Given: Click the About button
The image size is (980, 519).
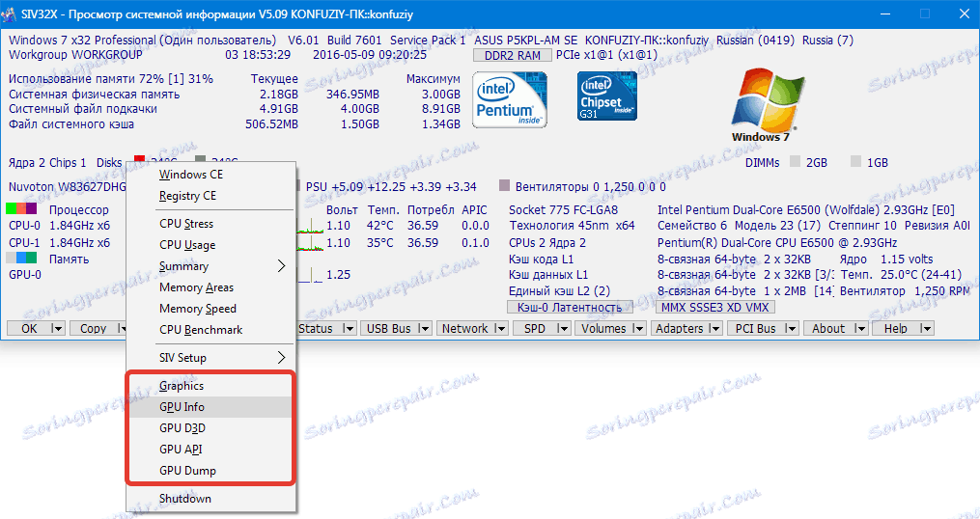Looking at the screenshot, I should tap(828, 329).
